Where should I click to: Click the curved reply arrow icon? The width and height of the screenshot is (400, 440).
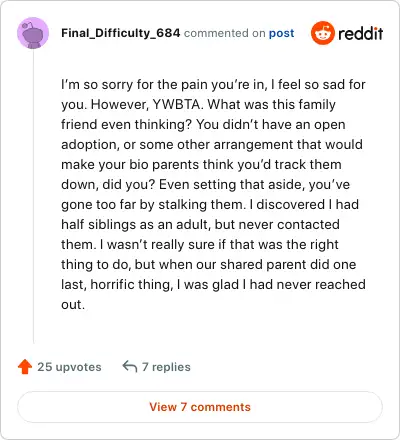130,366
